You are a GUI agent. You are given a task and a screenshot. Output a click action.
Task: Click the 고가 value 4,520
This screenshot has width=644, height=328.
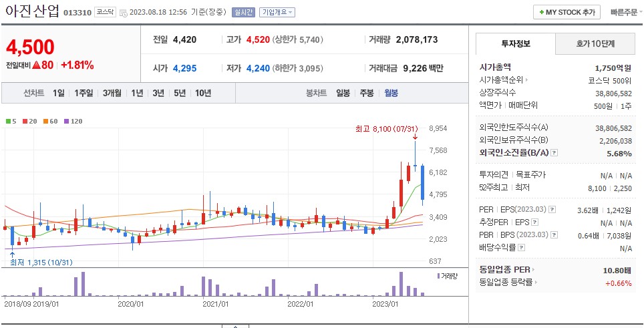(x=258, y=40)
